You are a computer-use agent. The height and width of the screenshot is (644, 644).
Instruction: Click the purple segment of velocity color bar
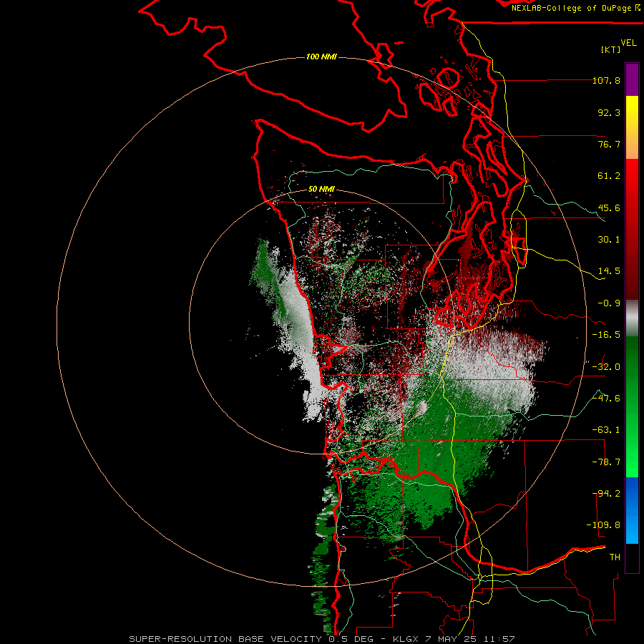pos(632,79)
